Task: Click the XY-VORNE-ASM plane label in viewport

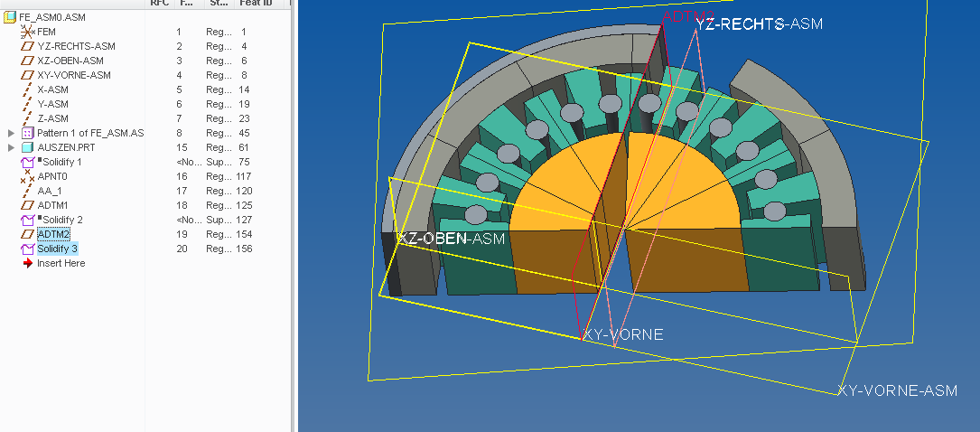Action: click(x=897, y=390)
